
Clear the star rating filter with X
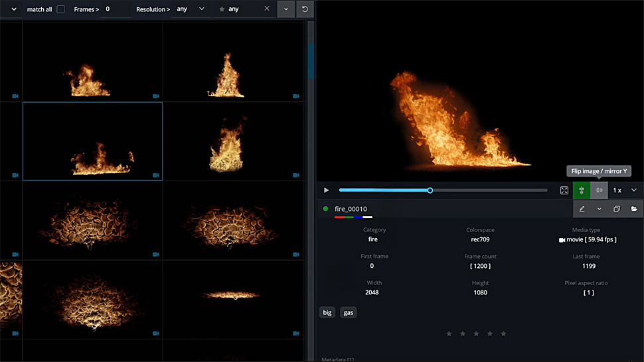(267, 9)
